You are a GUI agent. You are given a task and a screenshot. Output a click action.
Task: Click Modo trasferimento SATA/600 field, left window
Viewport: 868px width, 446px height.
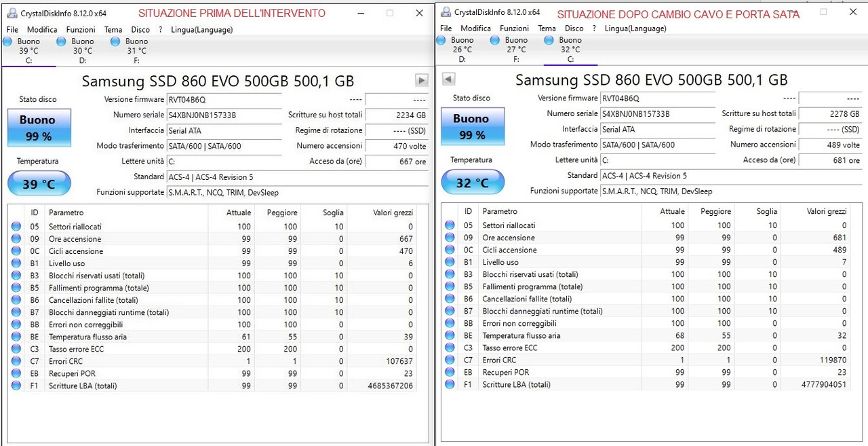tap(224, 146)
